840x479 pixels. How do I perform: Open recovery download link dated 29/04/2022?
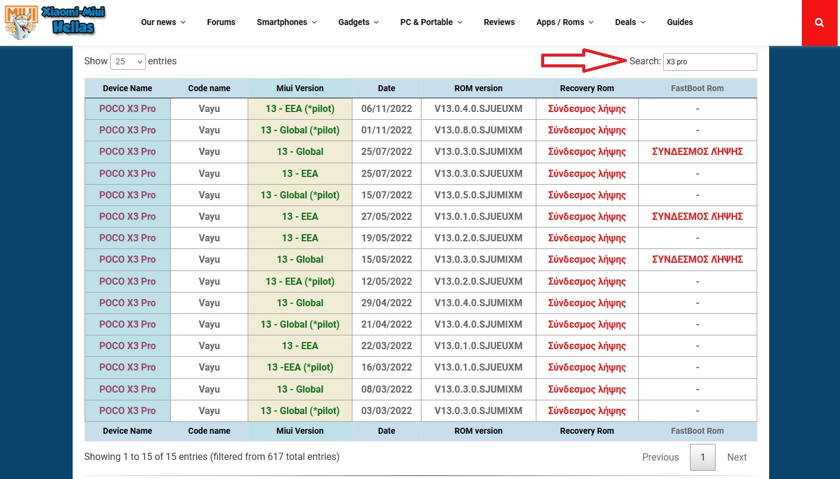(x=587, y=303)
